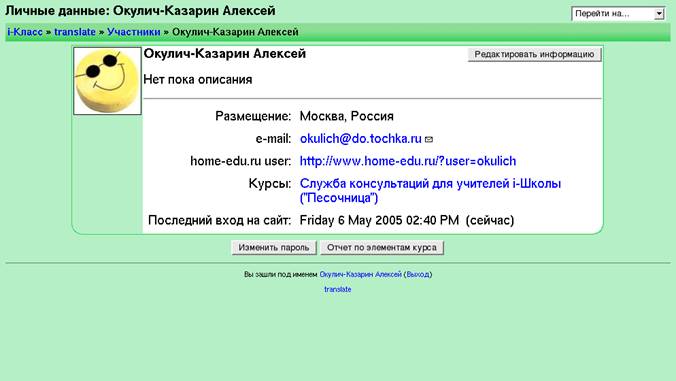
Task: Open the okulich@do.tochka.ru email link
Action: click(360, 139)
